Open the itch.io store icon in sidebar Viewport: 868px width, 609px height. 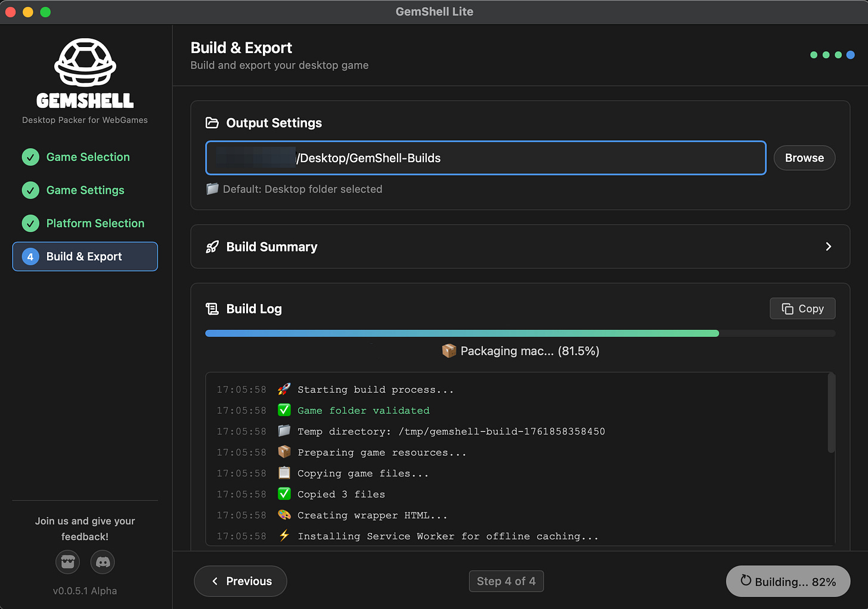[67, 562]
